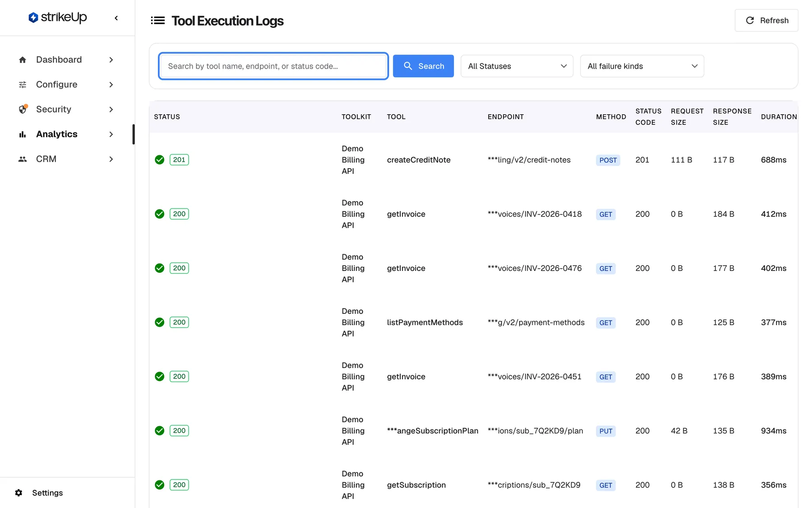Click the list icon beside Tool Execution Logs
The image size is (812, 508).
pos(157,20)
